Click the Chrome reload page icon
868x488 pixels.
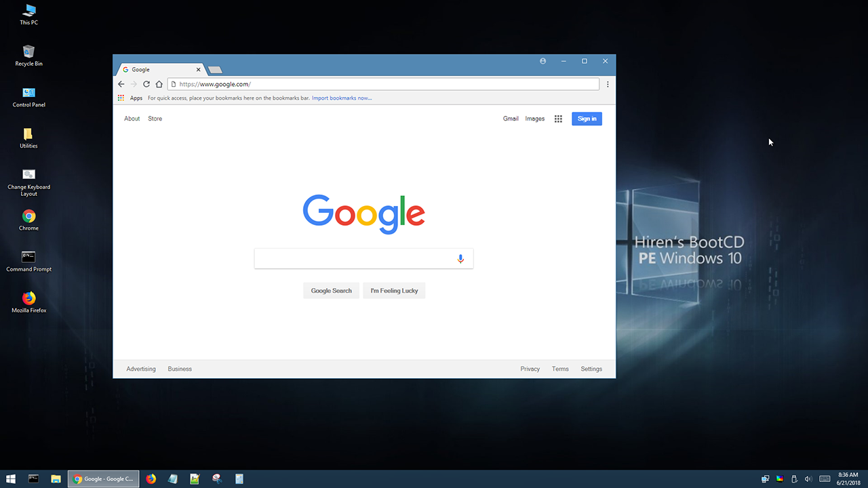click(146, 84)
